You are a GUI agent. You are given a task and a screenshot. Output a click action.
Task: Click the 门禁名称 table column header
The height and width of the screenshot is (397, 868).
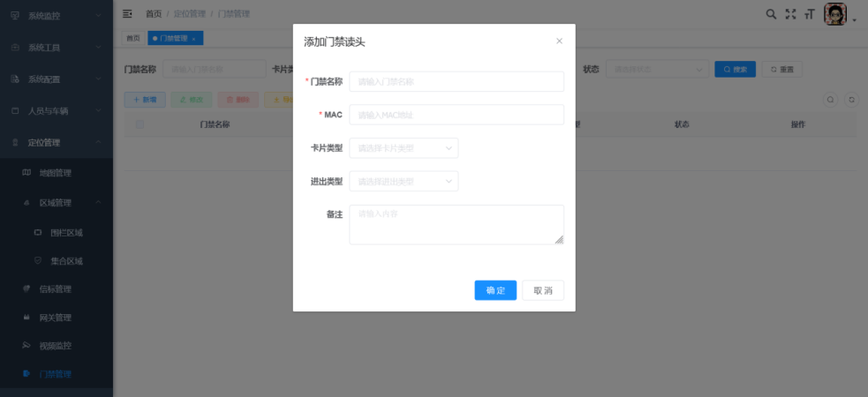tap(215, 124)
